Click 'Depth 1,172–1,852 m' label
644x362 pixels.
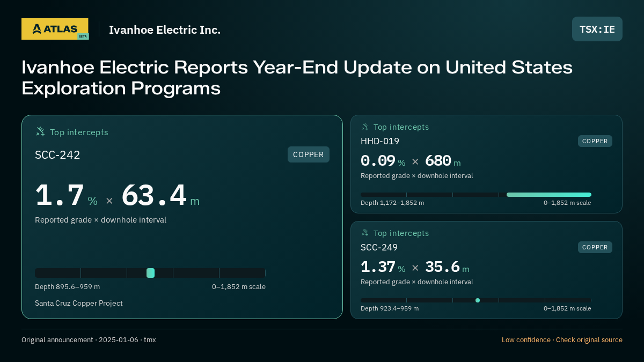tap(392, 203)
